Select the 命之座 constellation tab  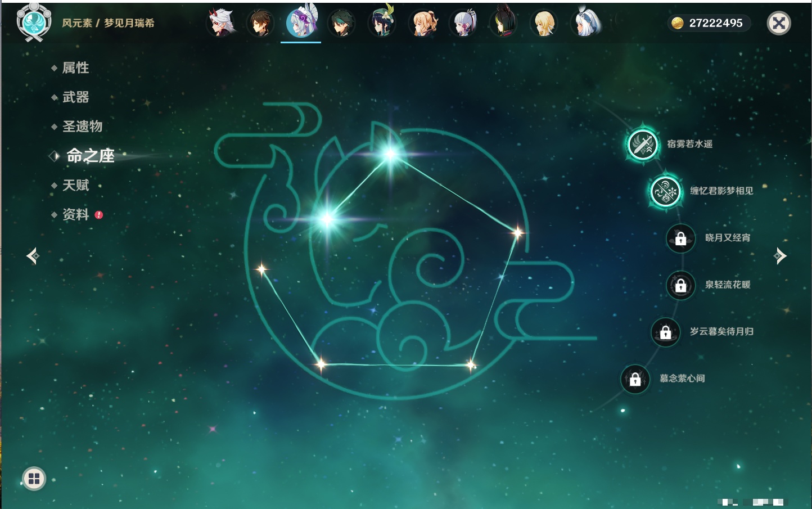[90, 156]
